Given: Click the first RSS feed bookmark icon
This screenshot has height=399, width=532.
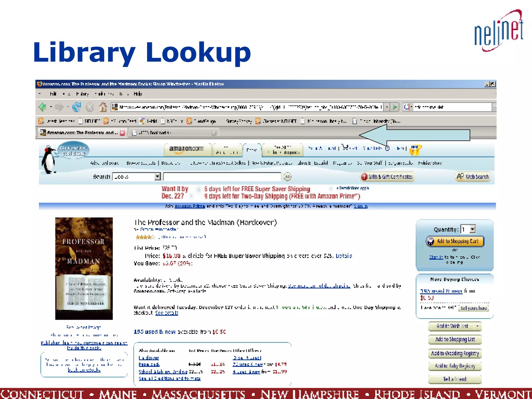Looking at the screenshot, I should coord(41,121).
